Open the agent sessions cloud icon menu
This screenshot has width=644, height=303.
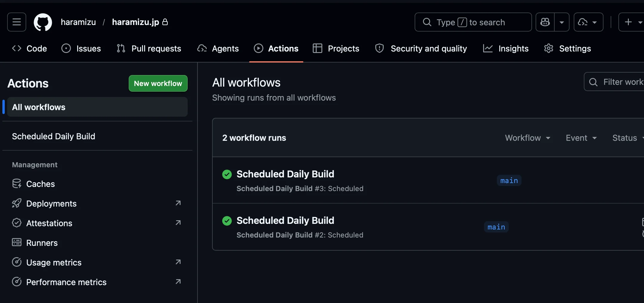(588, 22)
